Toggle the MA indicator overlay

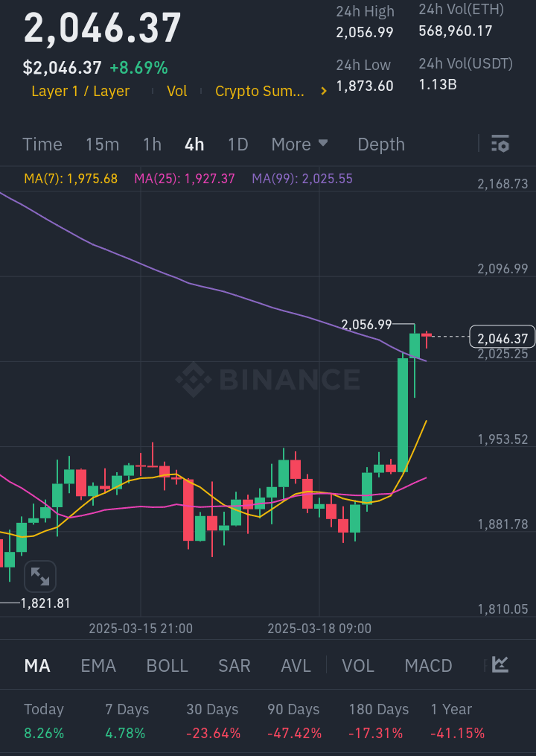(x=37, y=665)
